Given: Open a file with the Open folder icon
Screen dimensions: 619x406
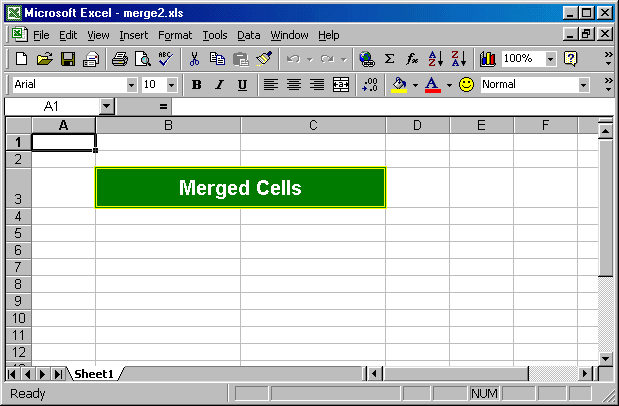Looking at the screenshot, I should tap(45, 59).
